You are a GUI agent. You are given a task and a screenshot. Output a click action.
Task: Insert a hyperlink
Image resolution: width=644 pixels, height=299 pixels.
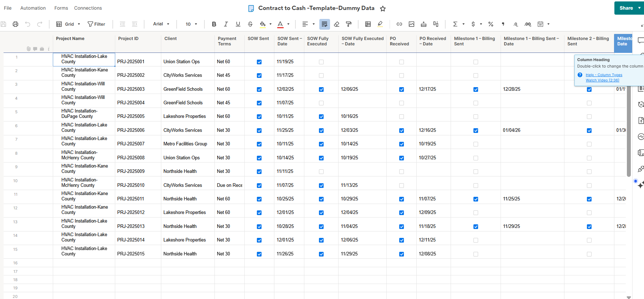[399, 24]
